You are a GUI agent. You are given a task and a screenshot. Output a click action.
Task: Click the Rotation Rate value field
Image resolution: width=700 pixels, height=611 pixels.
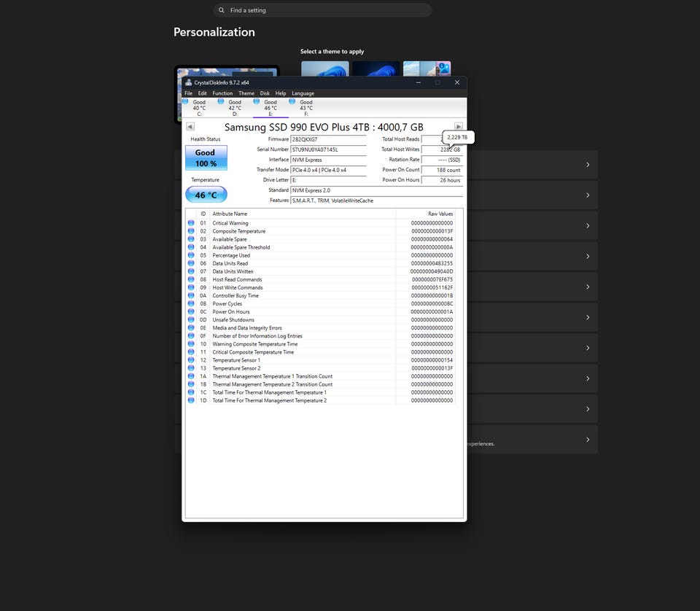pos(442,160)
